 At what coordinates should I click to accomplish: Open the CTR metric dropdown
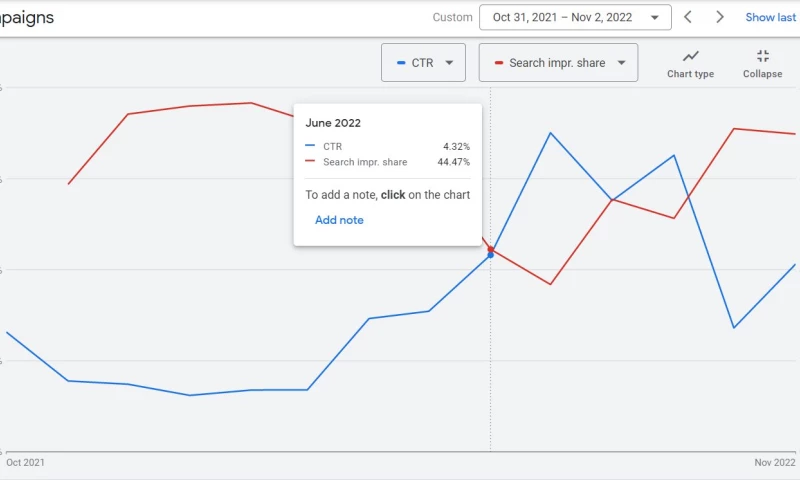(x=423, y=63)
